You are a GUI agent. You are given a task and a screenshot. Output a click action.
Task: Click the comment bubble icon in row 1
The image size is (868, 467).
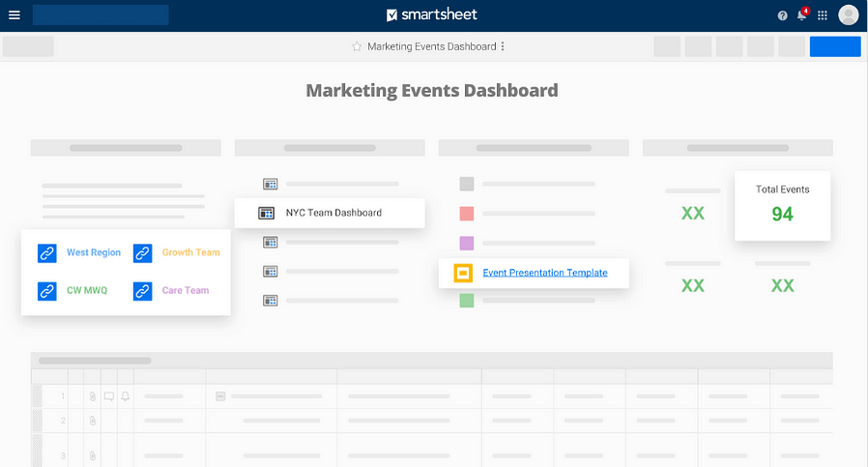[109, 396]
